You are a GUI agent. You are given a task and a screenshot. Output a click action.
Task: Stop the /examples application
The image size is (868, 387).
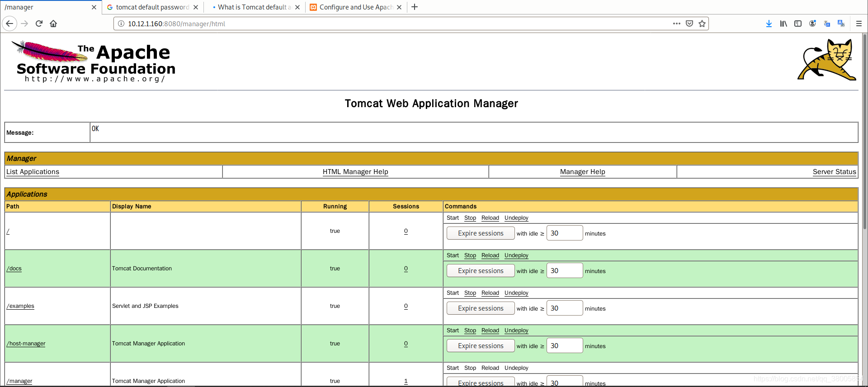tap(470, 293)
